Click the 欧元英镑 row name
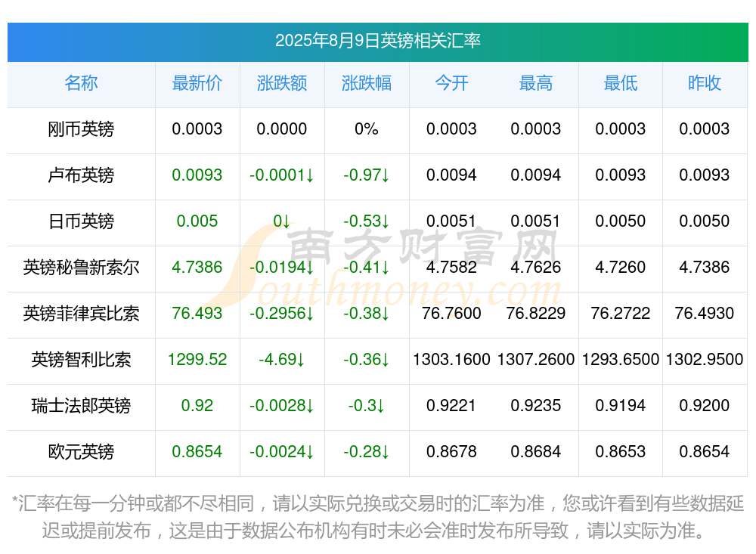This screenshot has height=554, width=756. pos(81,452)
